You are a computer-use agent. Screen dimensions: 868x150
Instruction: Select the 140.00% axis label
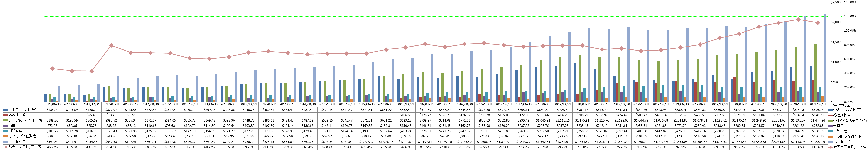[x=850, y=2]
